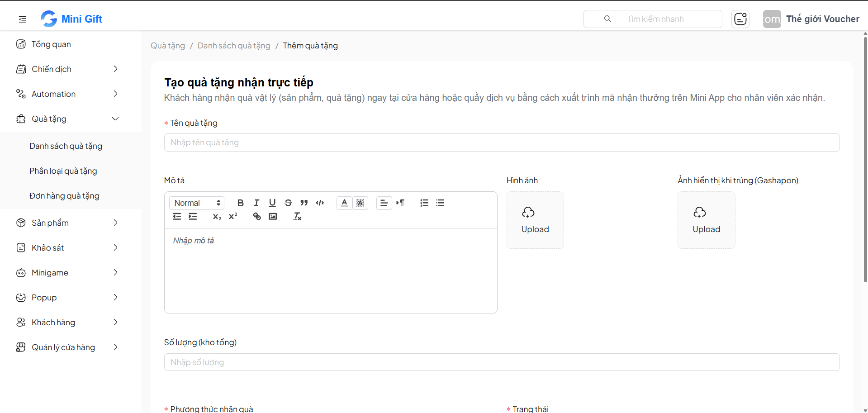This screenshot has height=413, width=868.
Task: Apply superscript formatting
Action: click(x=233, y=217)
